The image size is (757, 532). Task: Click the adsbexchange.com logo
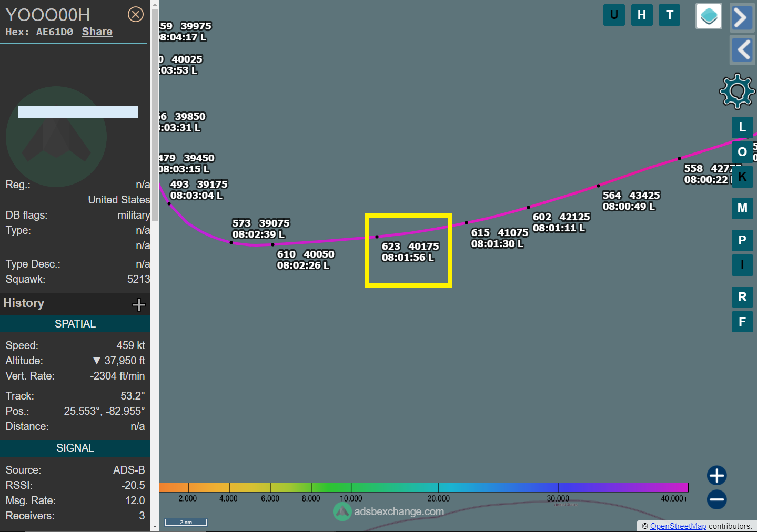(x=389, y=511)
